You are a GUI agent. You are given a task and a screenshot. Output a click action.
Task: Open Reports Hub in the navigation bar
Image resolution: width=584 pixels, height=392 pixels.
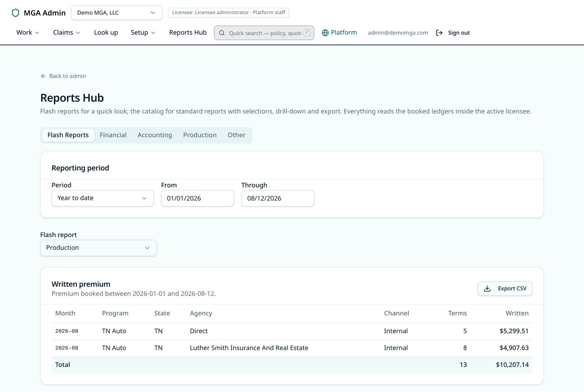[x=188, y=32]
